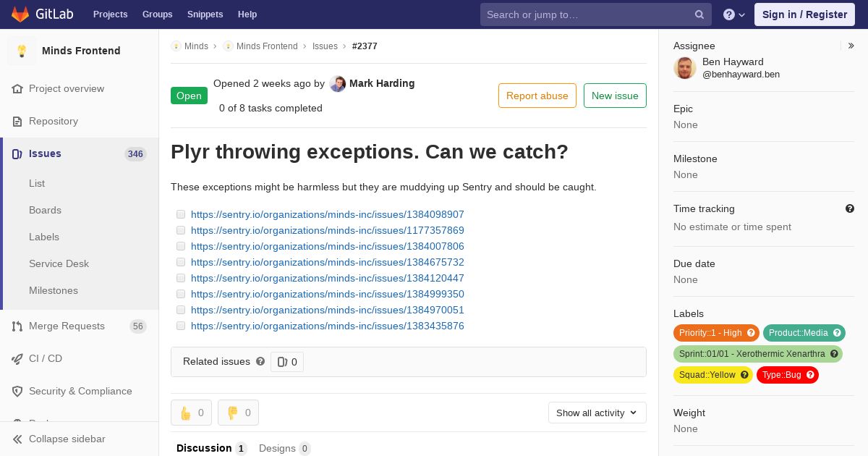Viewport: 868px width, 456px height.
Task: Click the related issues count badge
Action: point(287,362)
